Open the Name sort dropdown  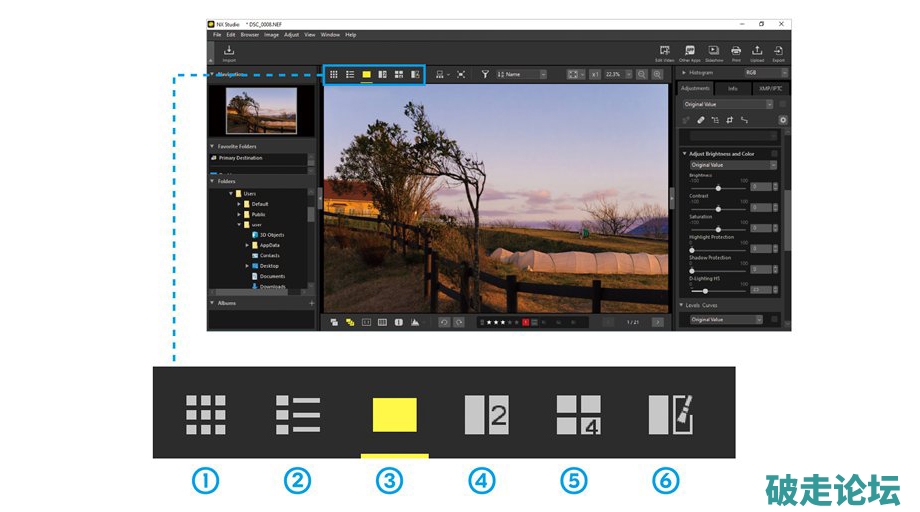click(524, 74)
